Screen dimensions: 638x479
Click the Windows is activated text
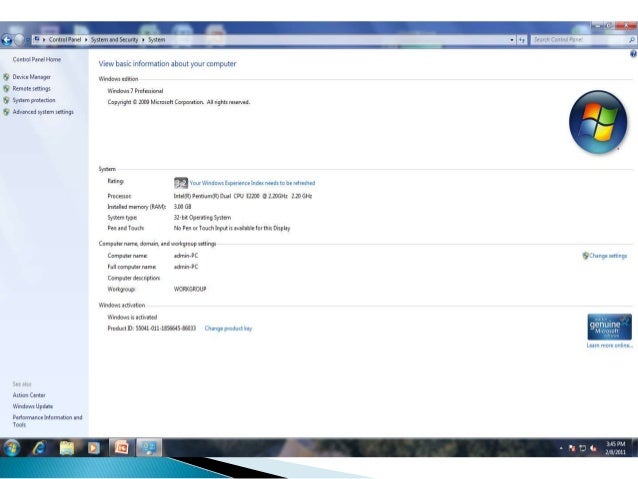pyautogui.click(x=132, y=317)
